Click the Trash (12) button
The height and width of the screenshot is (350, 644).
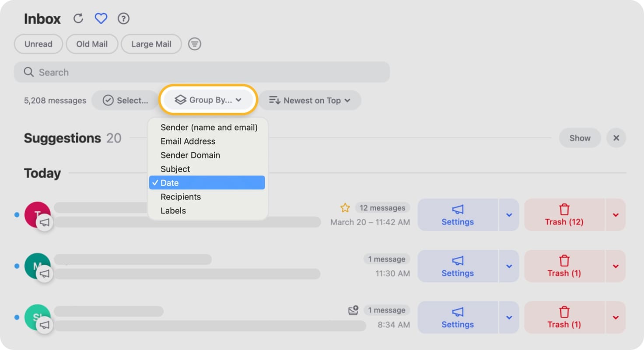564,215
